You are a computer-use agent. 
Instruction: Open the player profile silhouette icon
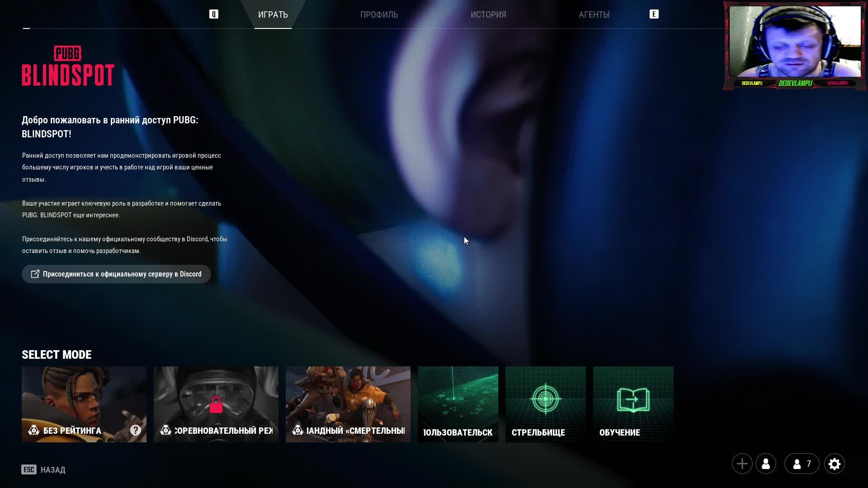766,464
